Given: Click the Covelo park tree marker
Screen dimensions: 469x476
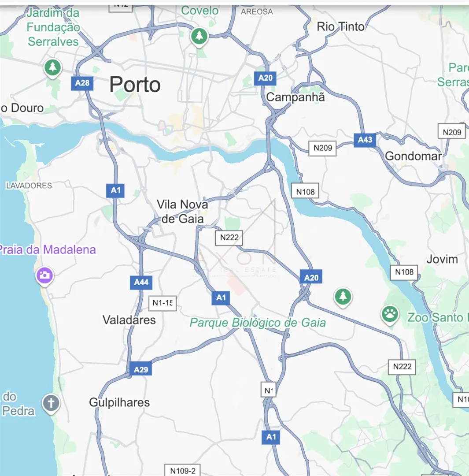Looking at the screenshot, I should tap(199, 37).
